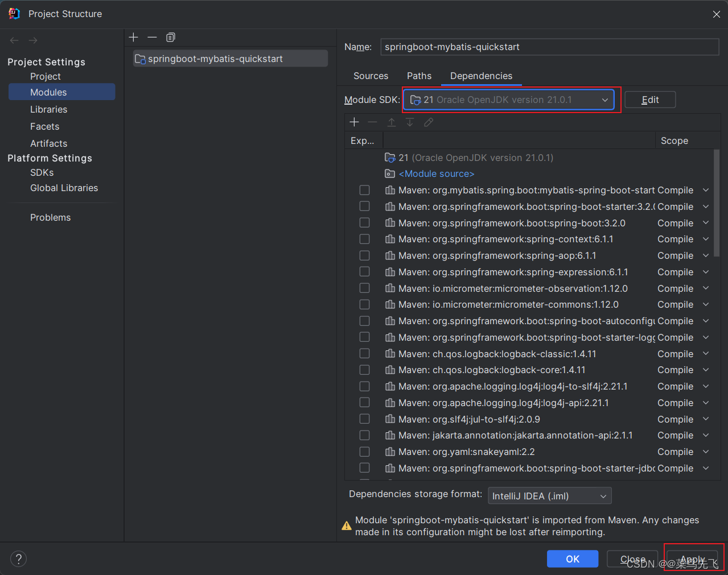Viewport: 728px width, 575px height.
Task: Edit dependency pencil icon
Action: [429, 122]
